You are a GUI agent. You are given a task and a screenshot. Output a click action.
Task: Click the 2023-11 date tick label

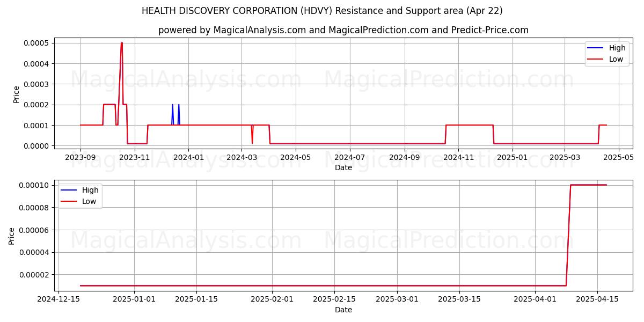pyautogui.click(x=135, y=158)
